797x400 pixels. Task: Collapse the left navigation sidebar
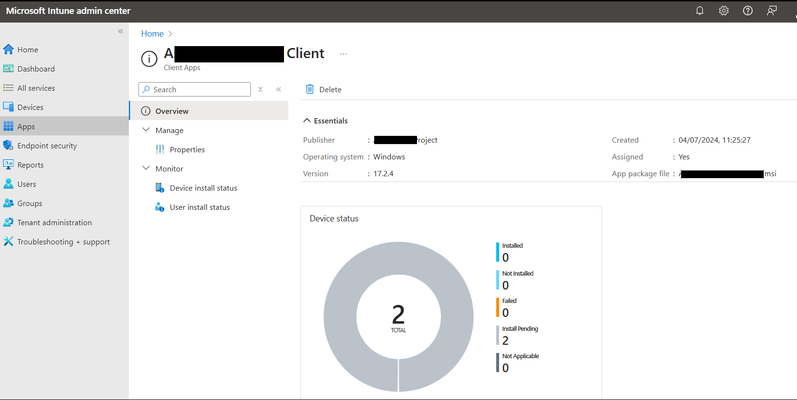point(120,32)
